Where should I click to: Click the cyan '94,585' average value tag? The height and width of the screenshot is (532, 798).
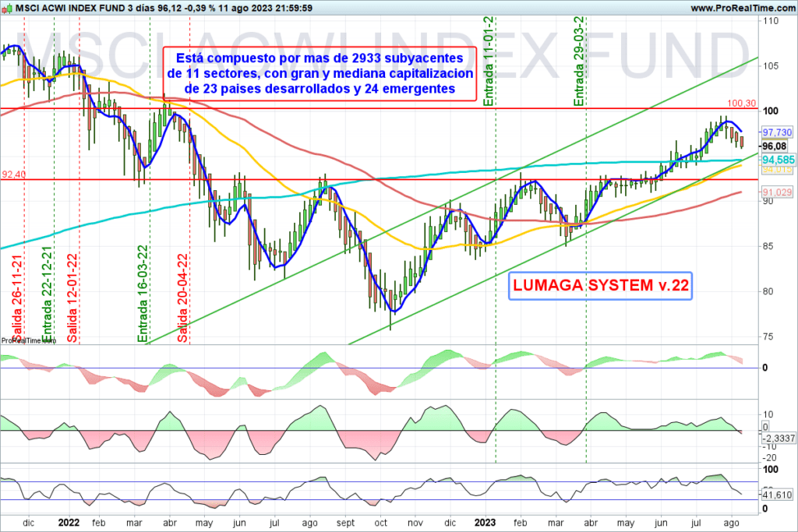pyautogui.click(x=778, y=160)
